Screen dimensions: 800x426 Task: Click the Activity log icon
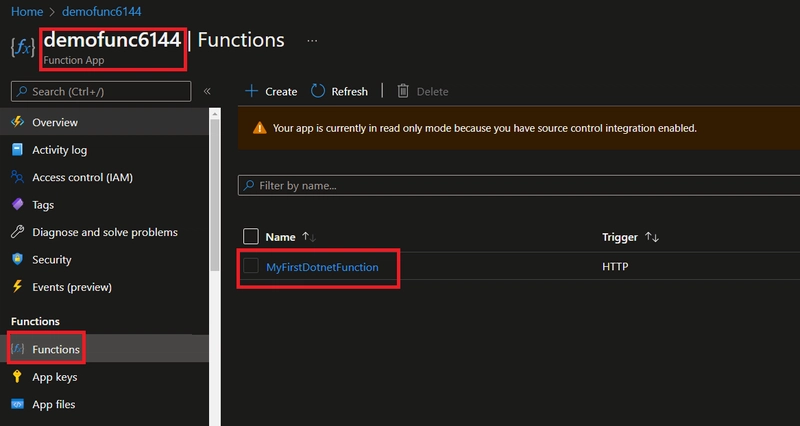tap(16, 150)
